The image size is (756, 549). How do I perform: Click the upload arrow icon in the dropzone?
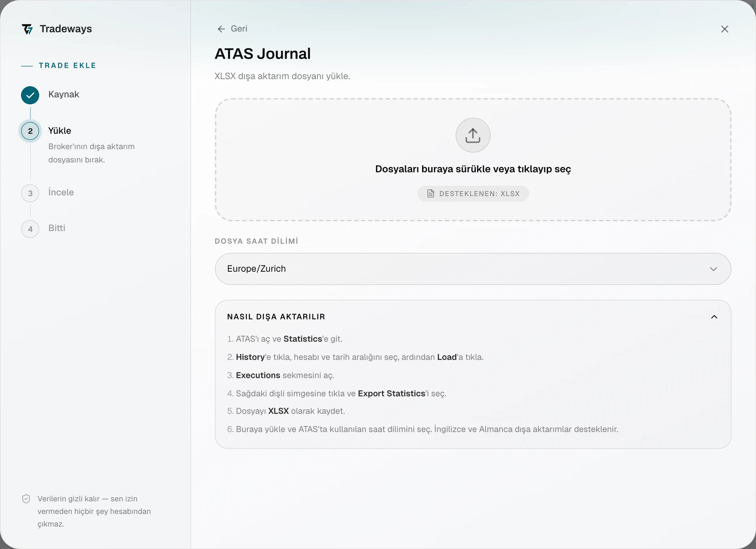[x=473, y=135]
